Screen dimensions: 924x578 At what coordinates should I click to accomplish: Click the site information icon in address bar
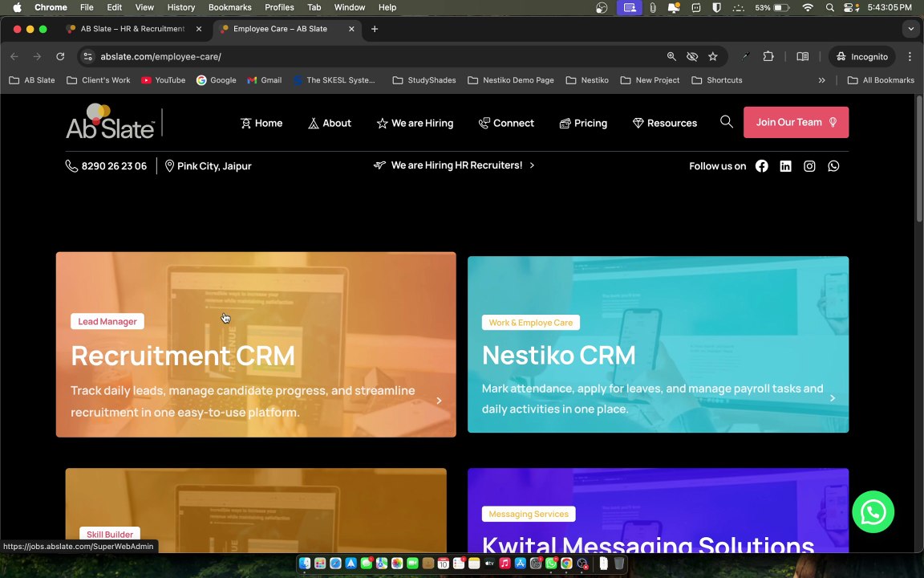point(87,57)
